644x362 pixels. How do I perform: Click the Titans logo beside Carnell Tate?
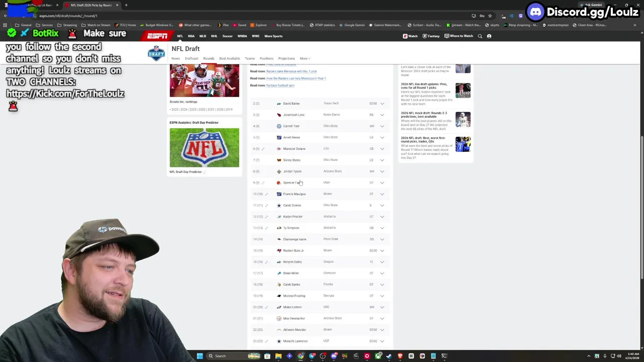tap(279, 126)
